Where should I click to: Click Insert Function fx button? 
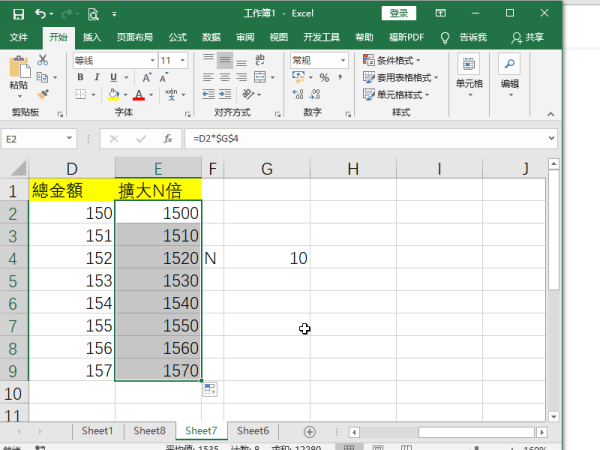click(x=168, y=139)
